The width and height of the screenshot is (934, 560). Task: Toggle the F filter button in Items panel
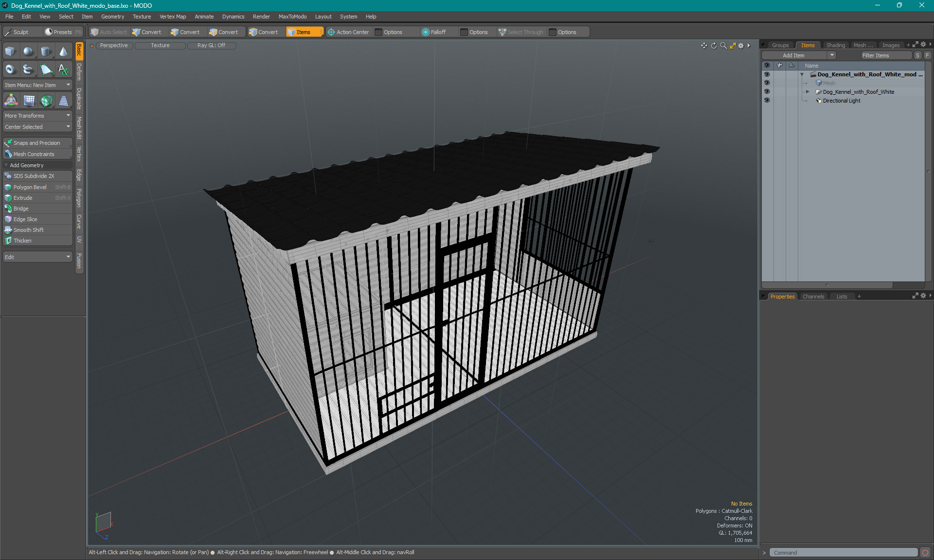tap(927, 55)
